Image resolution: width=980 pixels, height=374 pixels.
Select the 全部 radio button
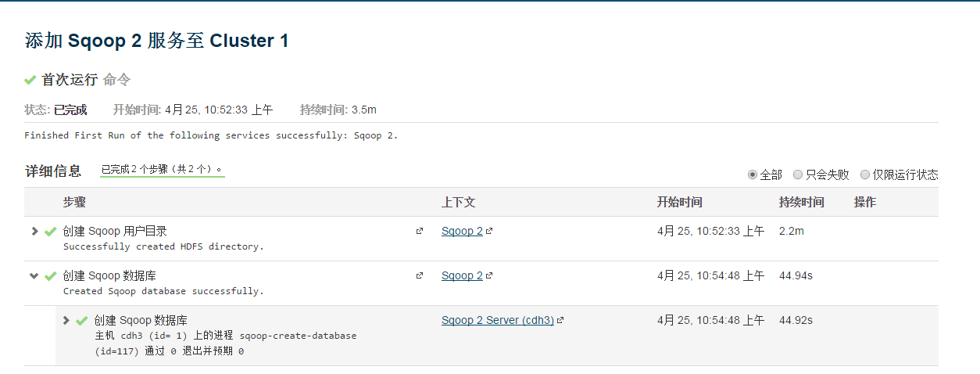coord(753,174)
